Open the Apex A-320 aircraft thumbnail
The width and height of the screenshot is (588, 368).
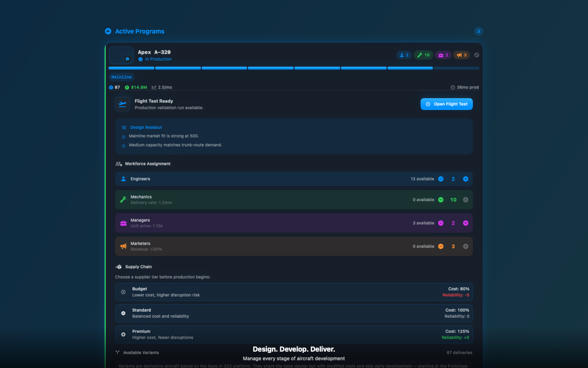(121, 55)
